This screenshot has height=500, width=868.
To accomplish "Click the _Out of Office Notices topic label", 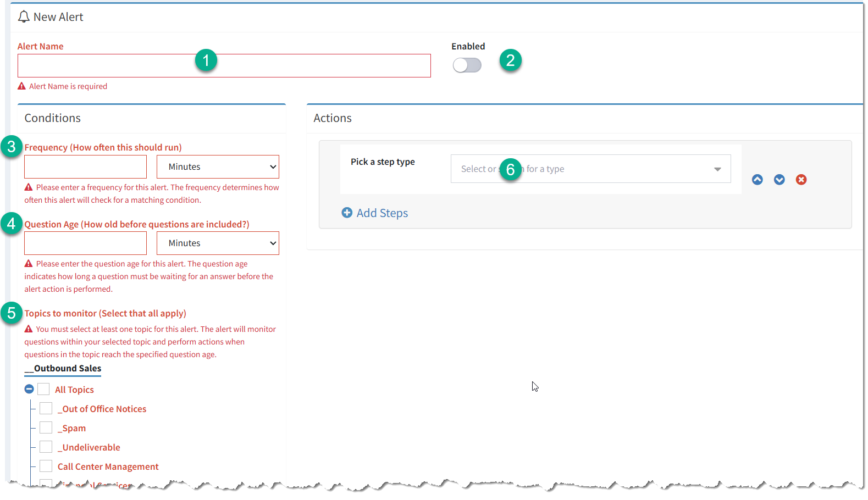I will tap(102, 409).
